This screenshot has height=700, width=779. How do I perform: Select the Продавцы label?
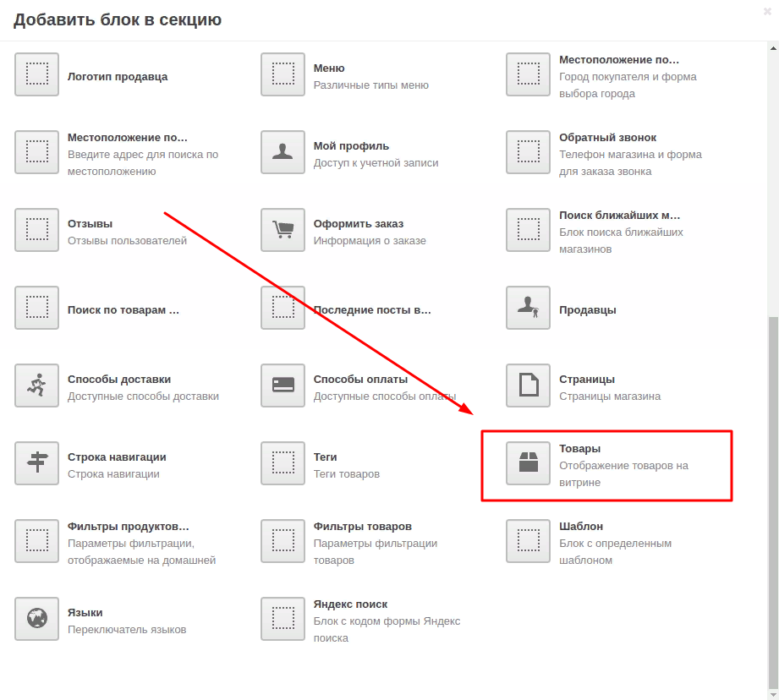point(588,309)
